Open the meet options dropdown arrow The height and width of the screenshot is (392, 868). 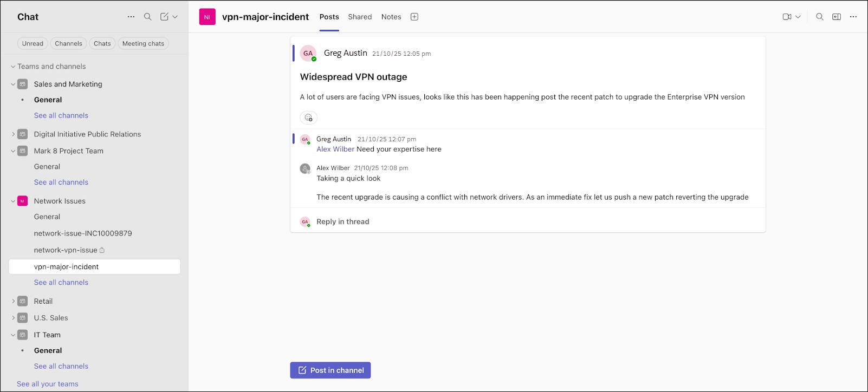(x=798, y=17)
